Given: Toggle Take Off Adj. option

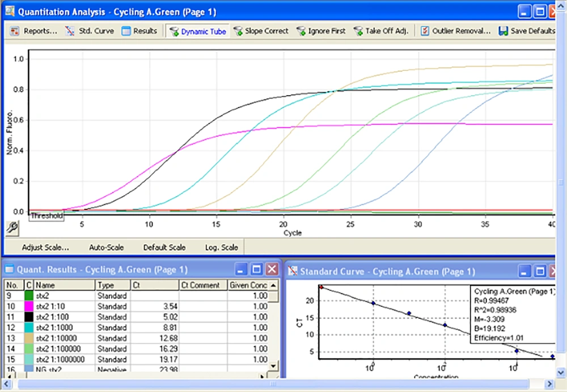Looking at the screenshot, I should [381, 31].
